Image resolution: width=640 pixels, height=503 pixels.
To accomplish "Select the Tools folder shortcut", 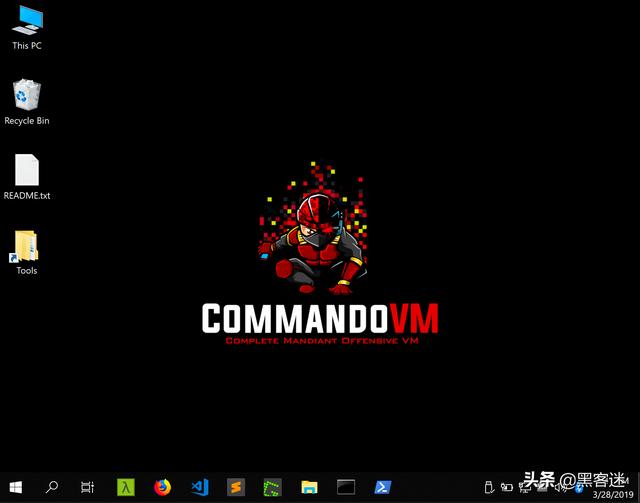I will (x=27, y=252).
